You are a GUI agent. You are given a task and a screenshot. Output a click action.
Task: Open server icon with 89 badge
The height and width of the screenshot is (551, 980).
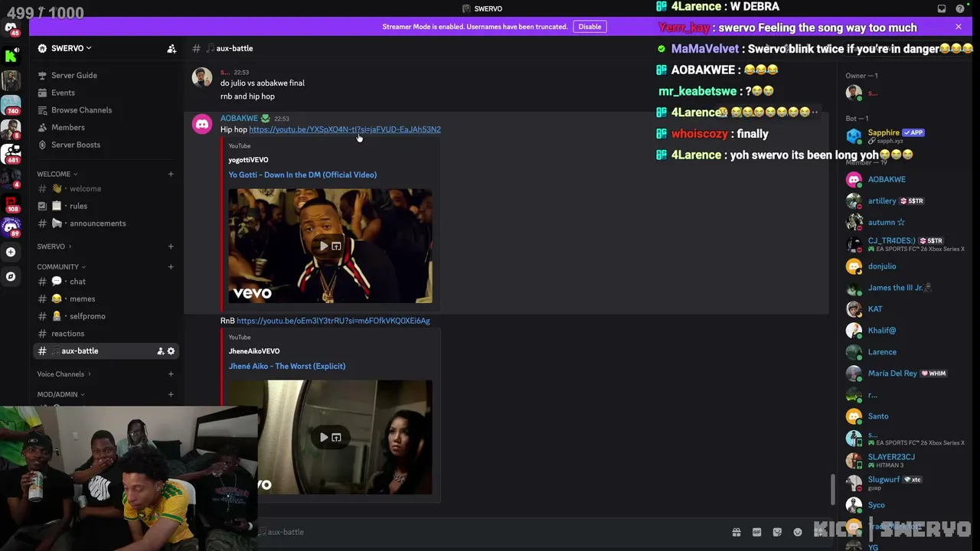11,227
